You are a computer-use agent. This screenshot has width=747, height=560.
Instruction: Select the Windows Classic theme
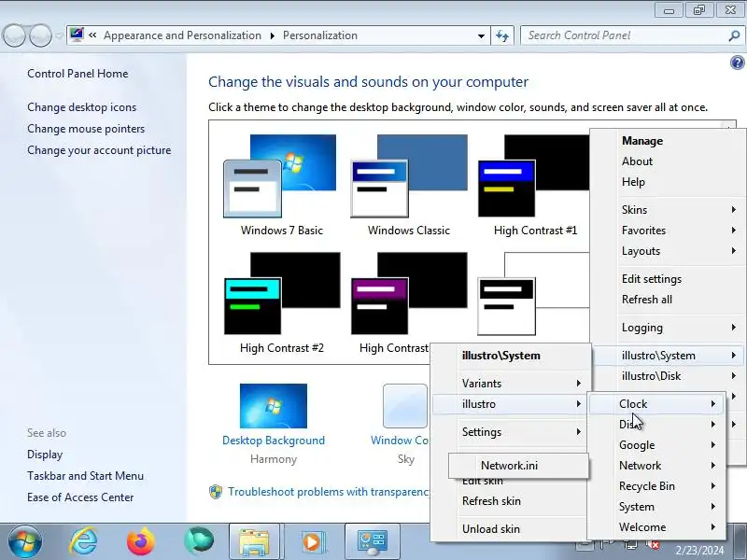pyautogui.click(x=409, y=186)
